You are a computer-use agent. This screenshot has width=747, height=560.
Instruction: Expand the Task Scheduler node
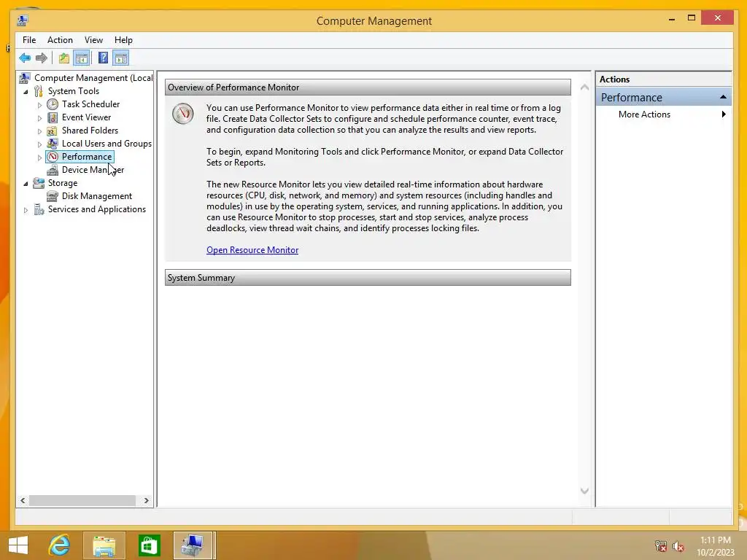pyautogui.click(x=39, y=105)
